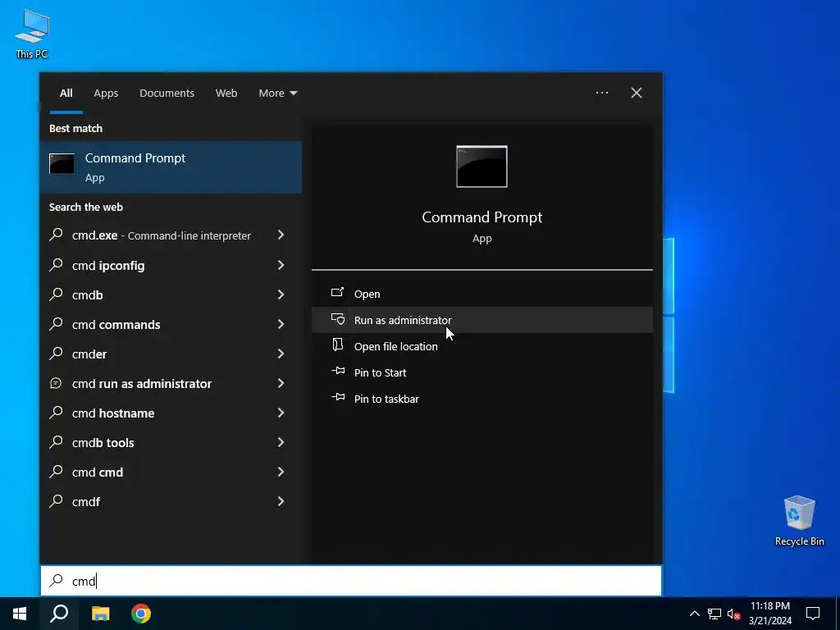
Task: Close the search panel with the X
Action: pos(637,93)
